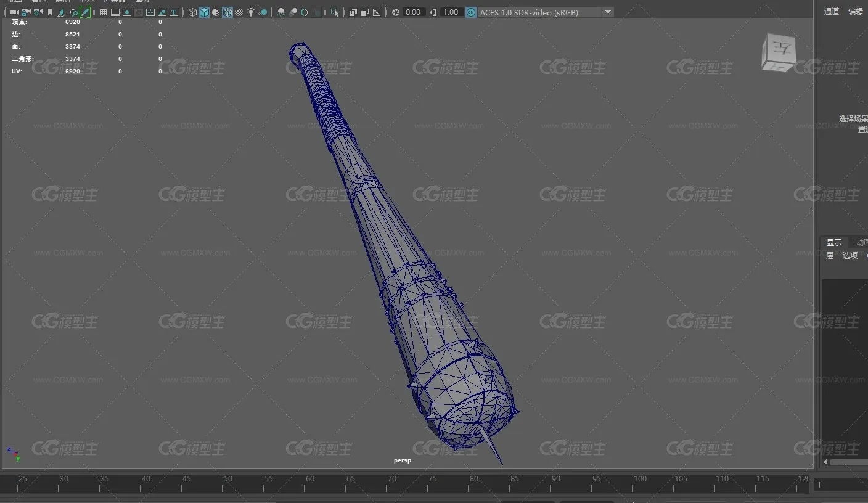Toggle the Gate Mask icon

(139, 12)
